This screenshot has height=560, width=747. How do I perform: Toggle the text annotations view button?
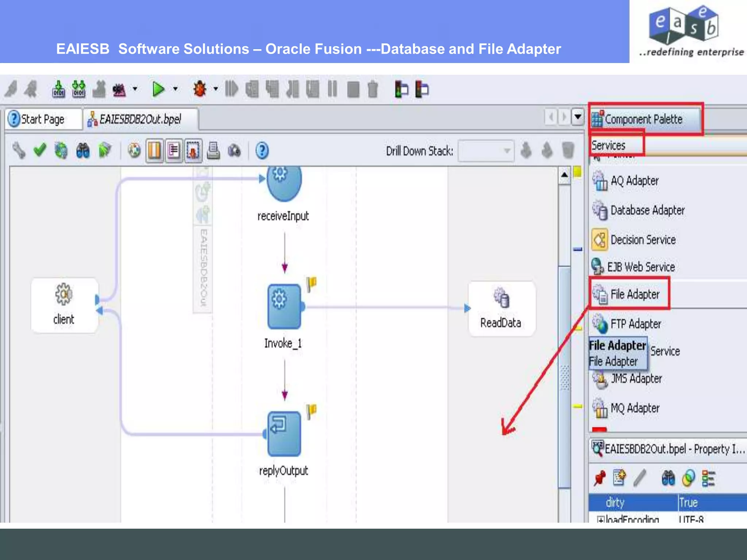tap(174, 150)
